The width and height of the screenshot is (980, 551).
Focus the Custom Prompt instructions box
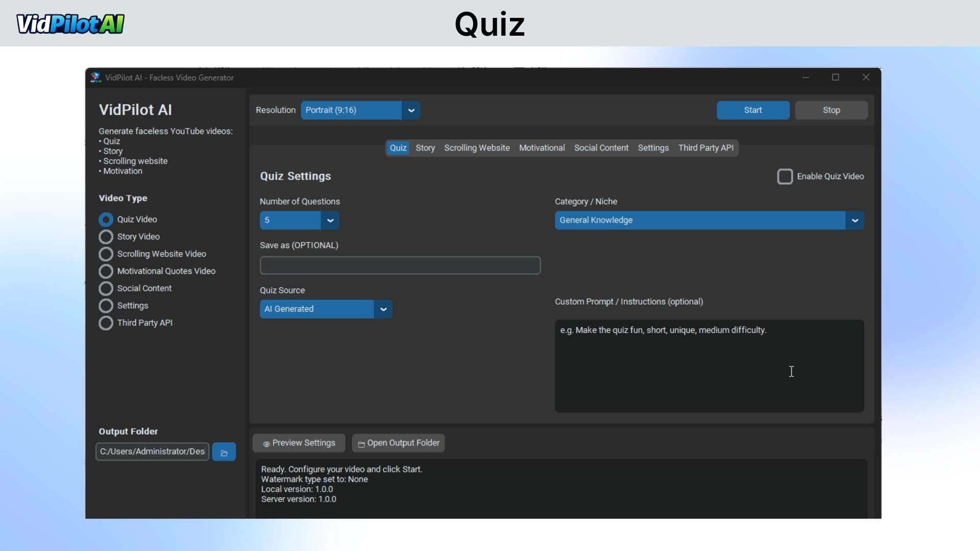click(x=708, y=365)
